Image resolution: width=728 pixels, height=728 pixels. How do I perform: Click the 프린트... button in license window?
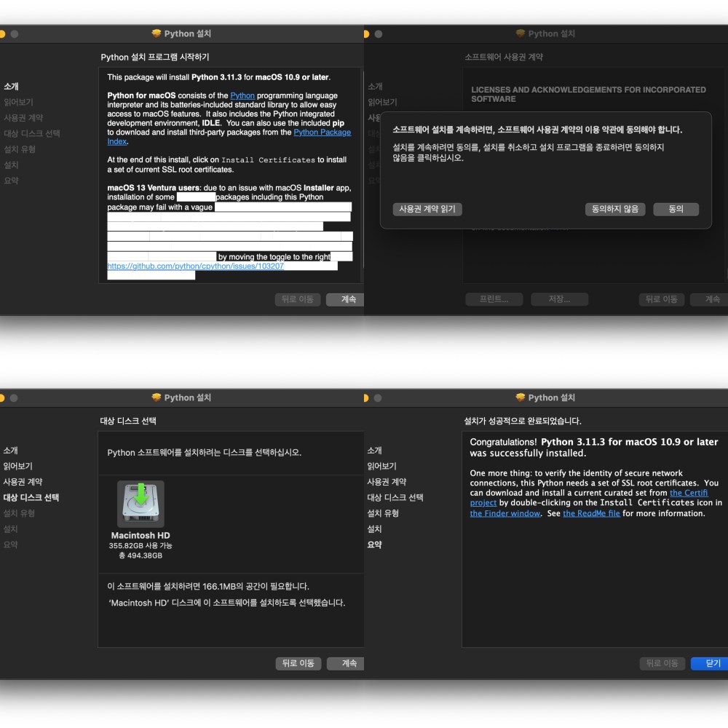click(494, 299)
